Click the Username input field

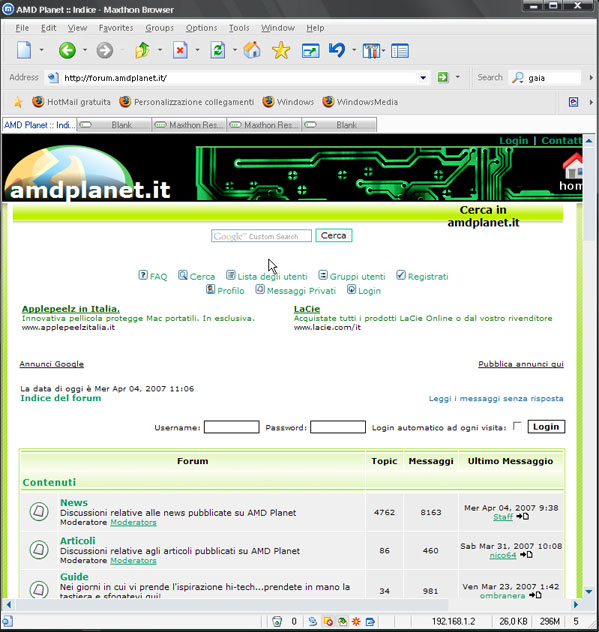(231, 427)
